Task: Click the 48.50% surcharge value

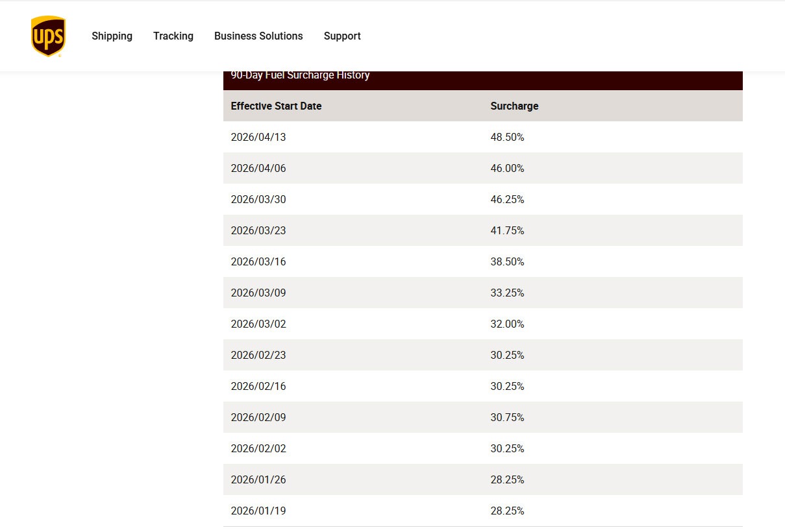Action: click(507, 137)
